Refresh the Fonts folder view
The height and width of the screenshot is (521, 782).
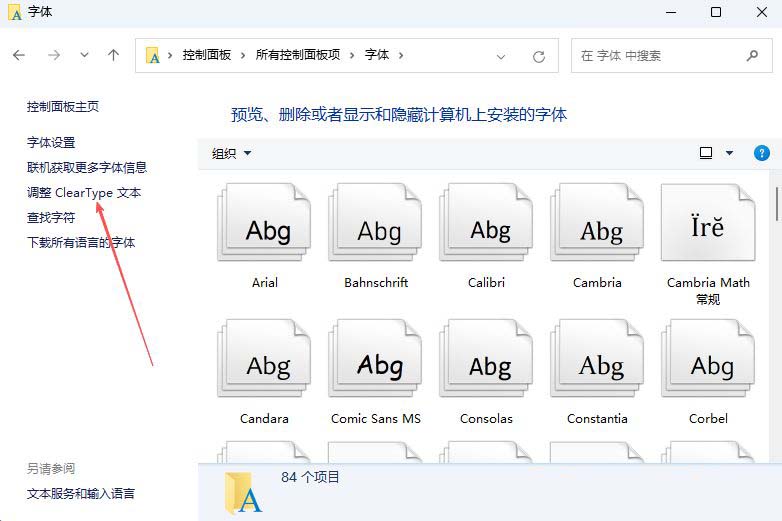(539, 56)
